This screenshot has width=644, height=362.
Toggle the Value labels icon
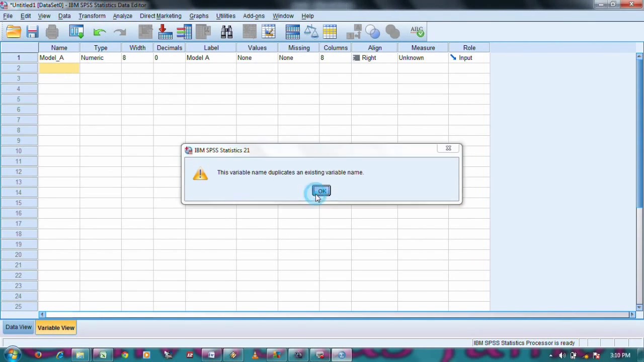point(354,32)
